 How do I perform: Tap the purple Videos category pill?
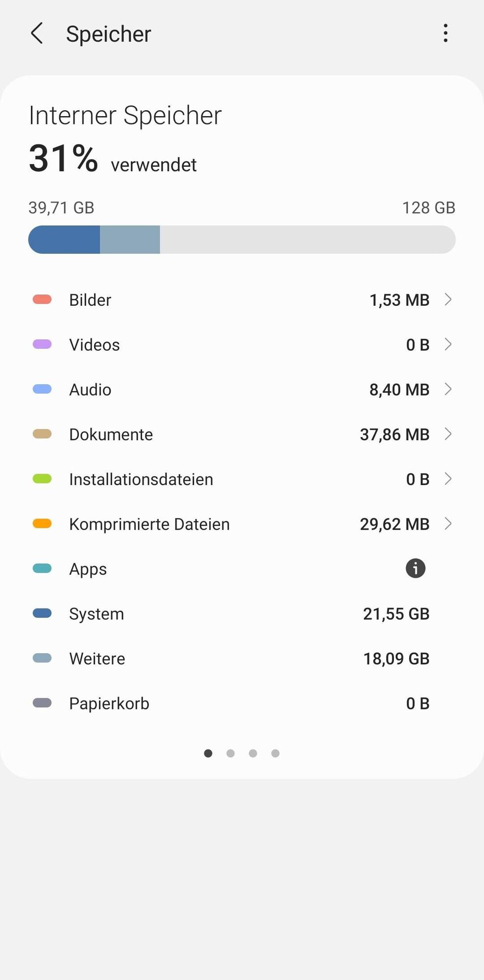(x=42, y=344)
